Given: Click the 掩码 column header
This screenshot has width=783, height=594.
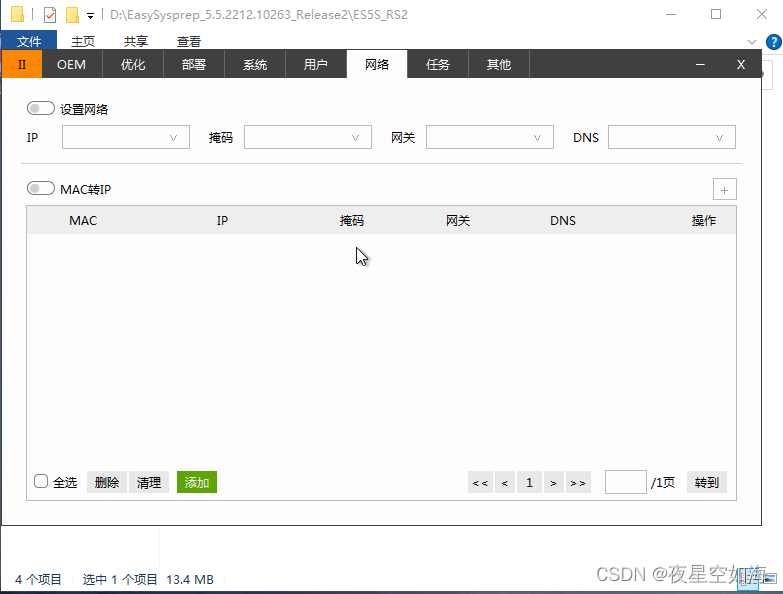Looking at the screenshot, I should point(352,221).
